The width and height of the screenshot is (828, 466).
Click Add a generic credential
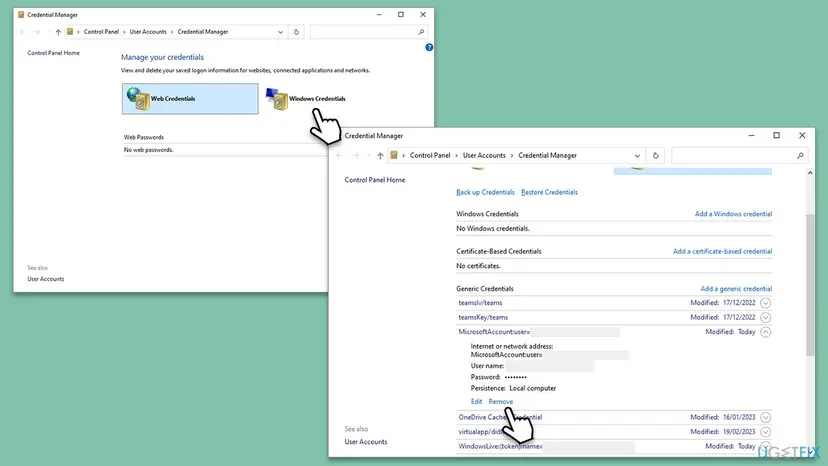point(736,289)
